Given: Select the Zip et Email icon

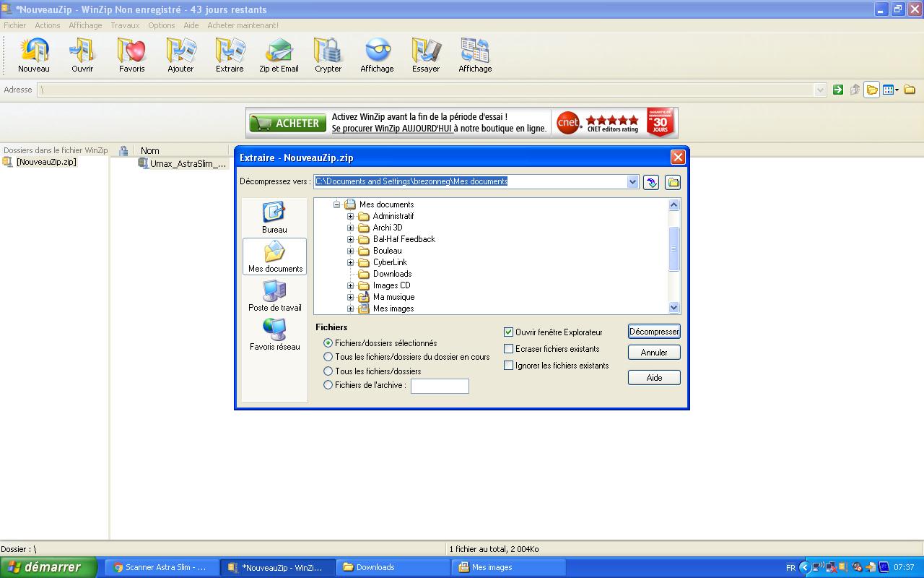Looking at the screenshot, I should (279, 55).
